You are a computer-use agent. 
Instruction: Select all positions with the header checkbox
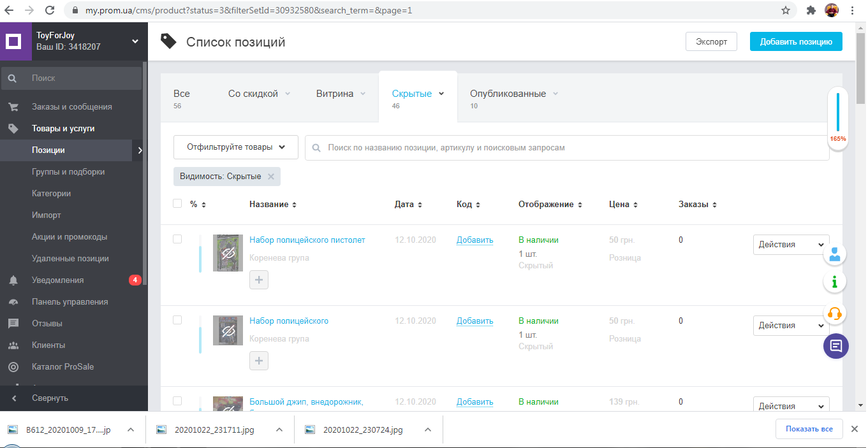pyautogui.click(x=177, y=204)
